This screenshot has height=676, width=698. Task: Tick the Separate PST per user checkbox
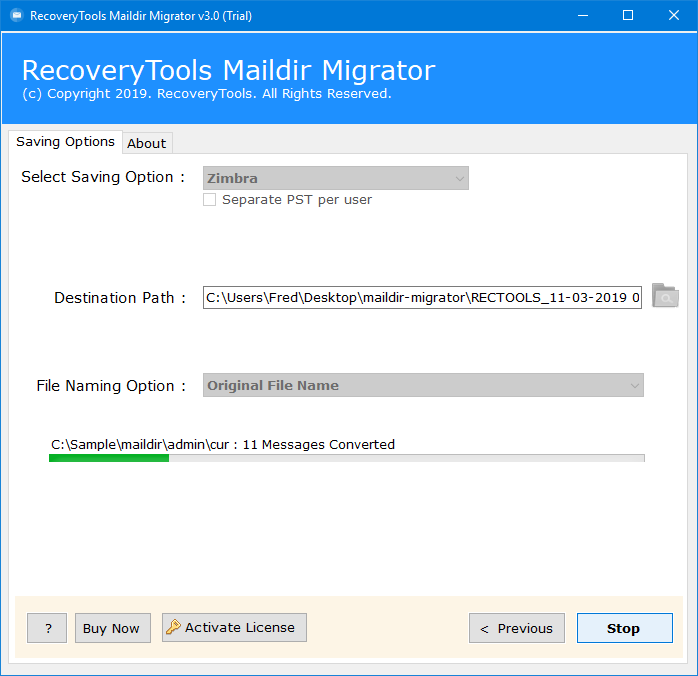pyautogui.click(x=209, y=199)
